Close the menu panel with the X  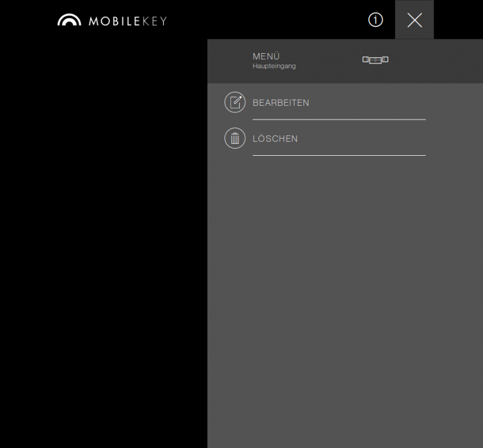(414, 20)
